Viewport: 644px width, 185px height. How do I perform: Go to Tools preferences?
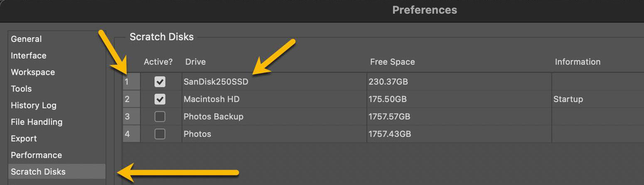[21, 89]
